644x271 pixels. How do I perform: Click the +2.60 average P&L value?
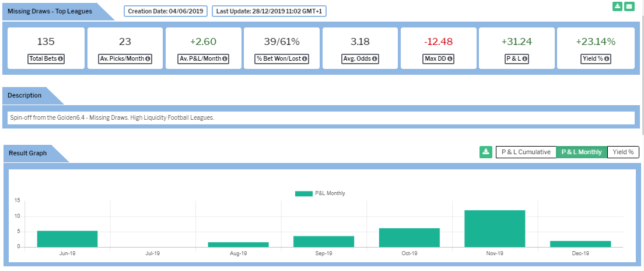(x=203, y=41)
